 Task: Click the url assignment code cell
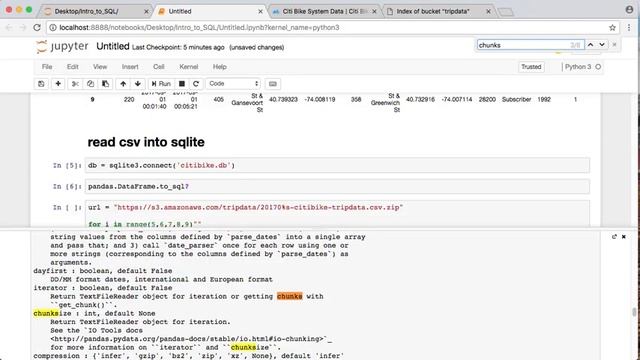pyautogui.click(x=337, y=214)
